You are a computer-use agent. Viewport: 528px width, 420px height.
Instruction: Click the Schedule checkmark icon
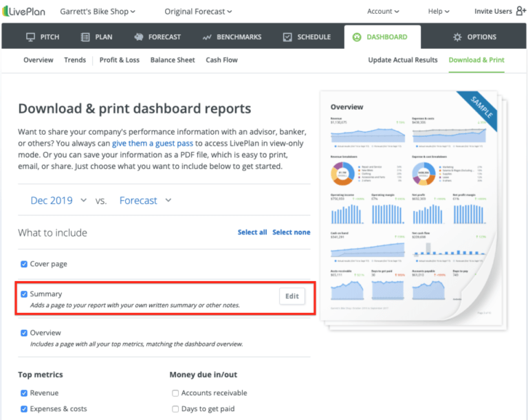tap(287, 37)
